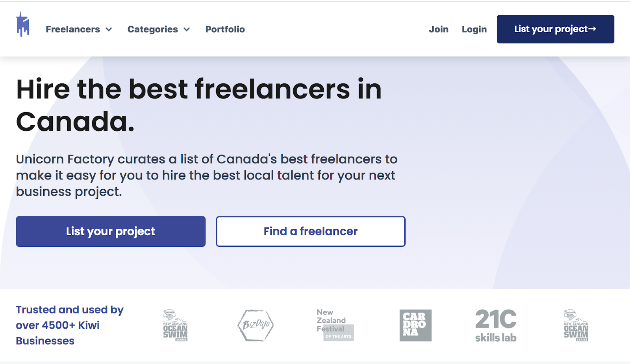Image resolution: width=630 pixels, height=364 pixels.
Task: Click the Hire the best freelancers heading
Action: point(199,105)
